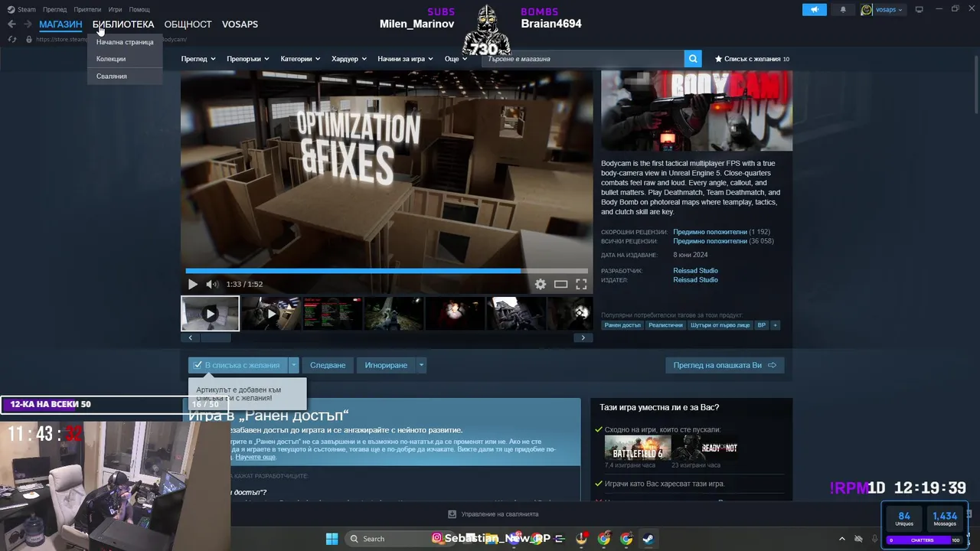Screen dimensions: 980x551
Task: Switch the video to theater mode
Action: point(561,284)
